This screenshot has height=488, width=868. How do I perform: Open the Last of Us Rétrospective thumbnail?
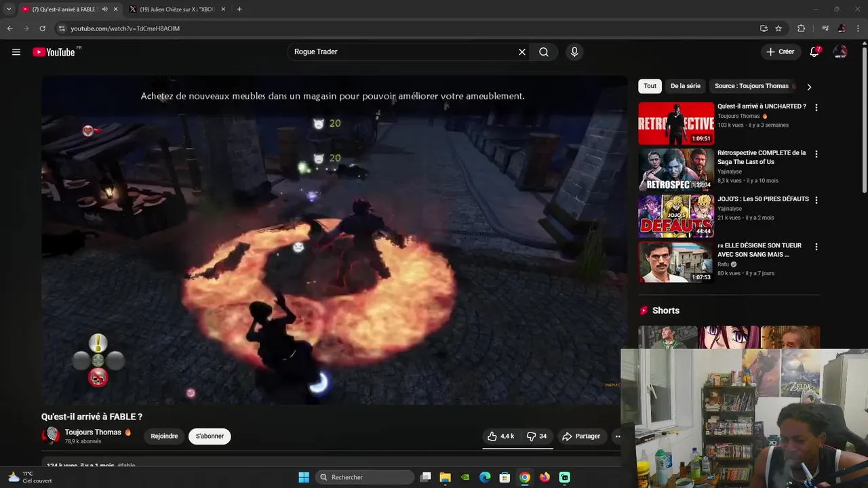pos(676,169)
